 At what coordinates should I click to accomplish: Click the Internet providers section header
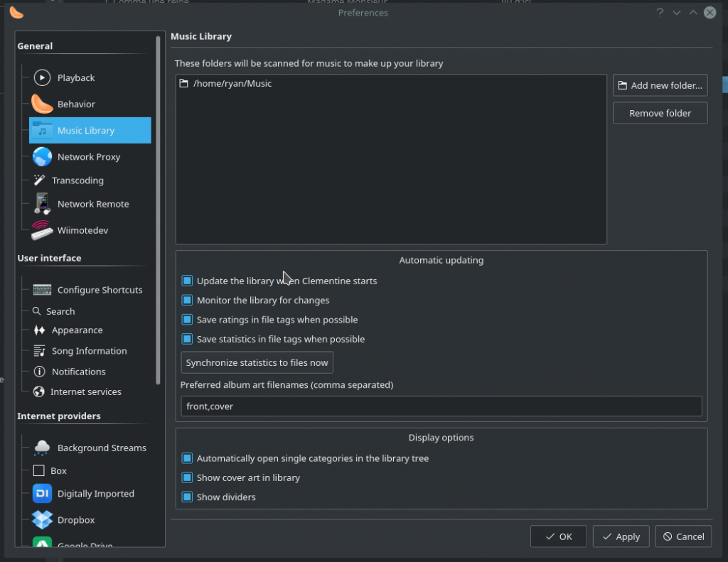click(x=59, y=416)
